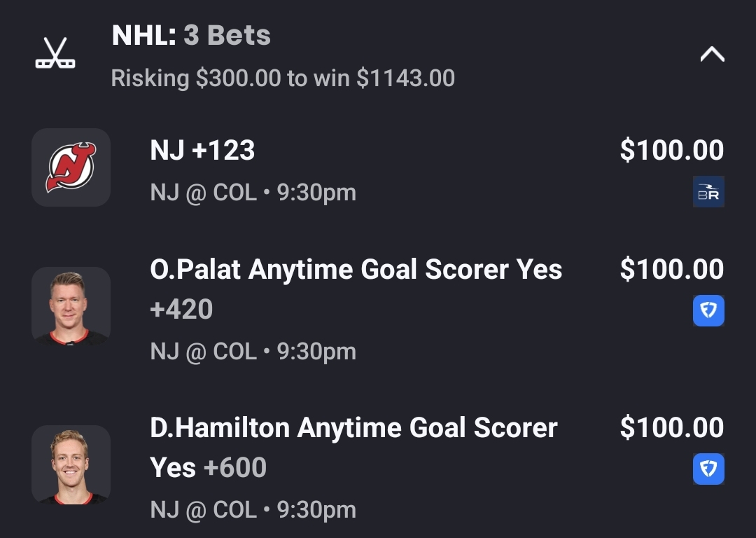Click the $100.00 stake on D.Hamilton bet
This screenshot has height=538, width=756.
tap(671, 428)
